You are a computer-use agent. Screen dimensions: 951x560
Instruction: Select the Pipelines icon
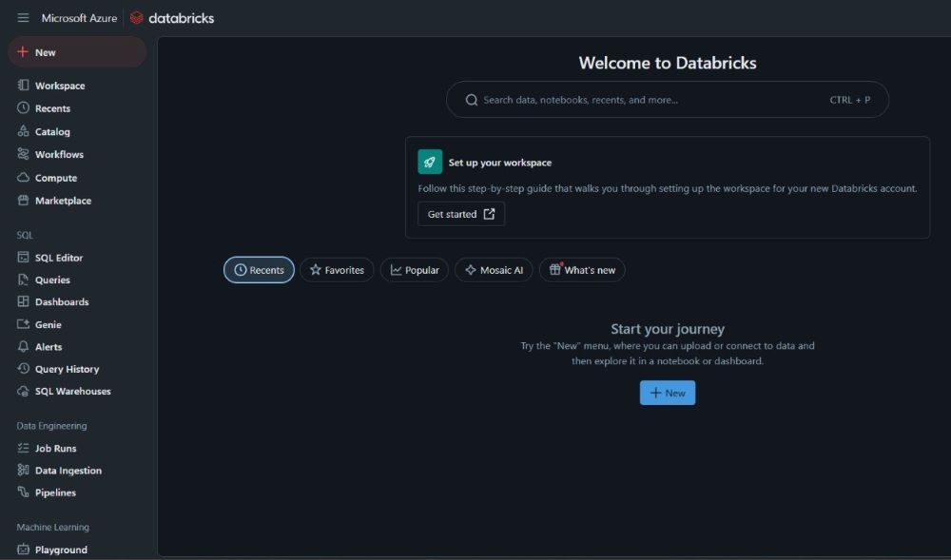pos(23,492)
